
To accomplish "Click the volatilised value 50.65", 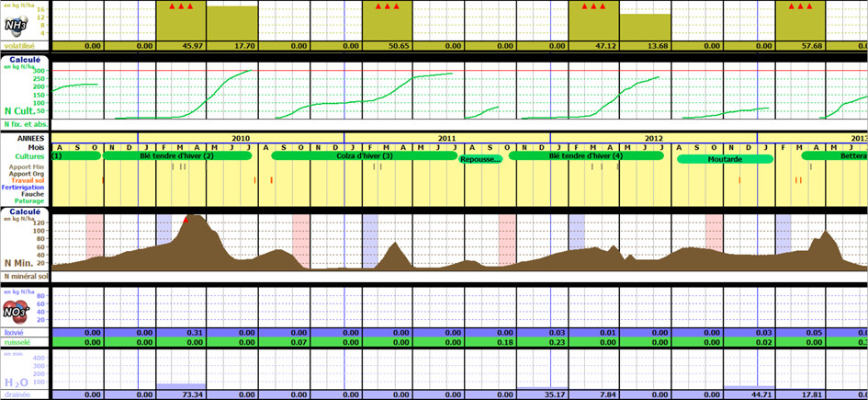I will pos(399,46).
